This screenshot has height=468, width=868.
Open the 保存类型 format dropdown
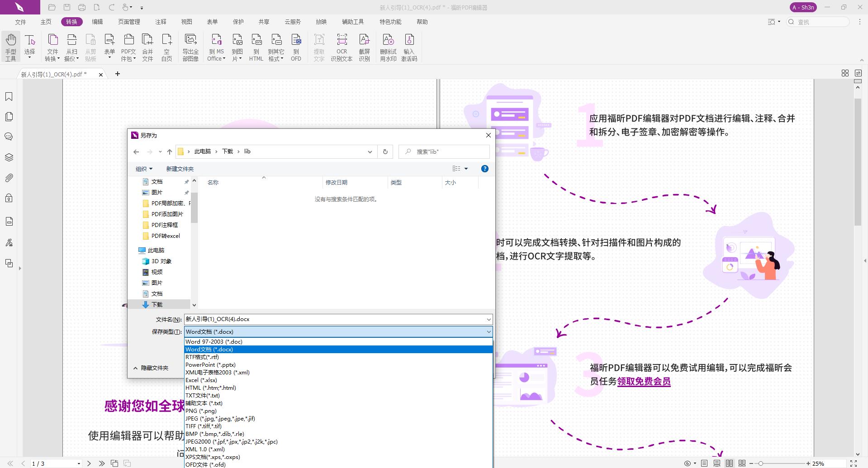488,331
